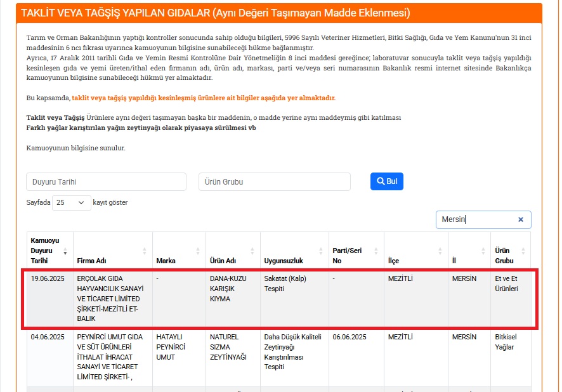Image resolution: width=562 pixels, height=392 pixels.
Task: Click NATUREL SIZMA ZEYTİNYAĞI product cell
Action: (x=233, y=357)
